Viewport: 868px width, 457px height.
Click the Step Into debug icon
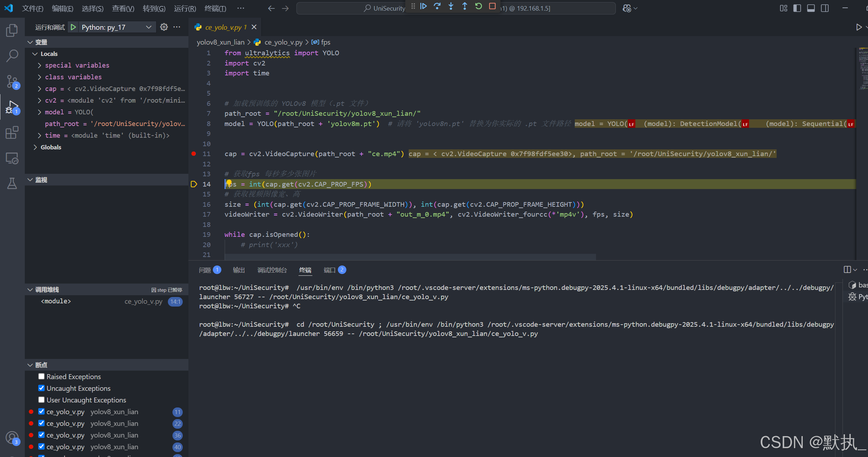tap(451, 6)
